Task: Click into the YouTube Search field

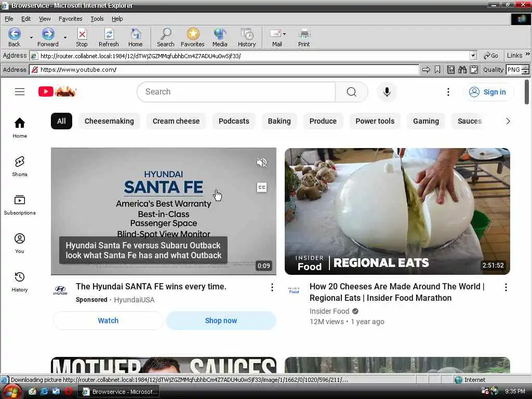Action: [x=236, y=91]
